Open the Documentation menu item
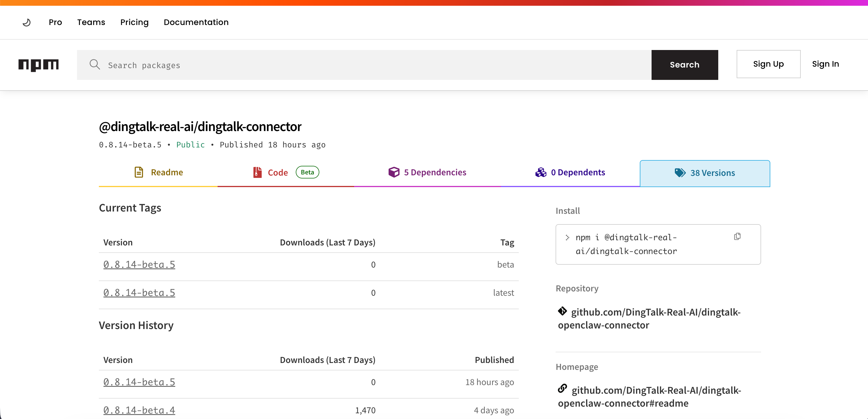 [196, 22]
